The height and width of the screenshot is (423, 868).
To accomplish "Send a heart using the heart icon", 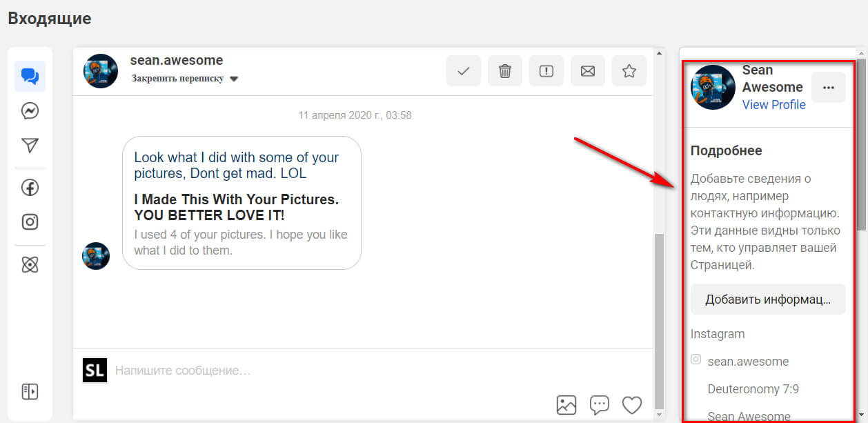I will pyautogui.click(x=632, y=405).
